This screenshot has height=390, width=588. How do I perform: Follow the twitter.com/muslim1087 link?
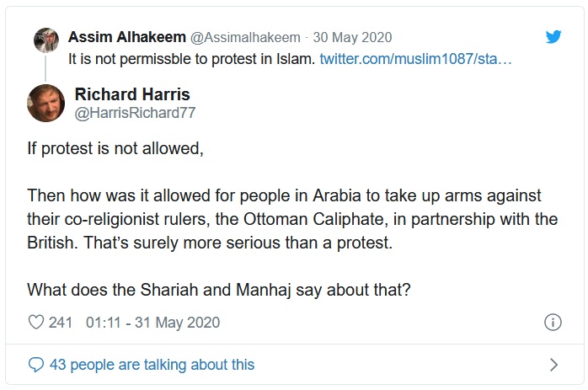coord(416,59)
